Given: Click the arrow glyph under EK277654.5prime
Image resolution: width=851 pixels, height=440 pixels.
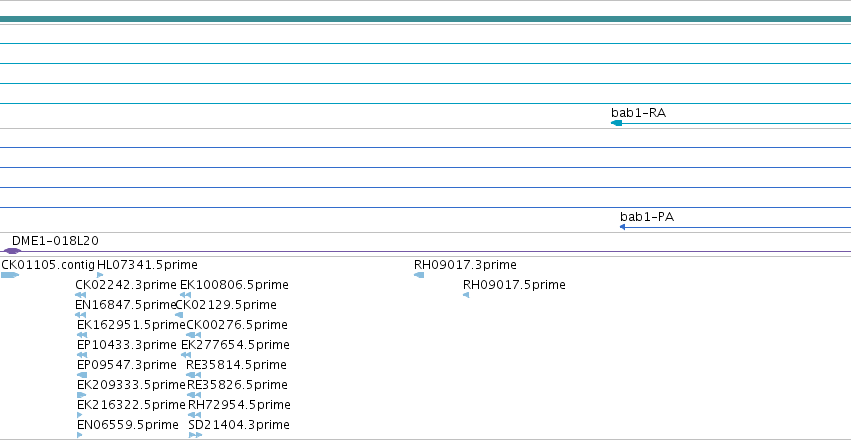Looking at the screenshot, I should pos(186,355).
